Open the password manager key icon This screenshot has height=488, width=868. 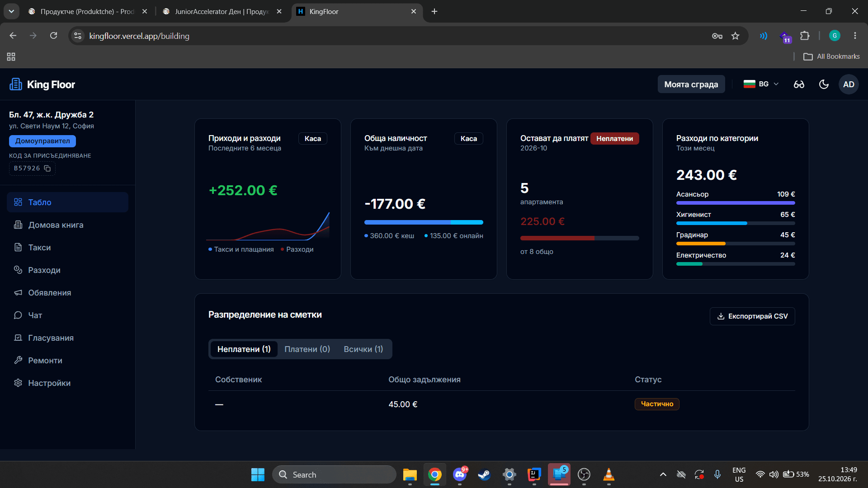tap(717, 36)
